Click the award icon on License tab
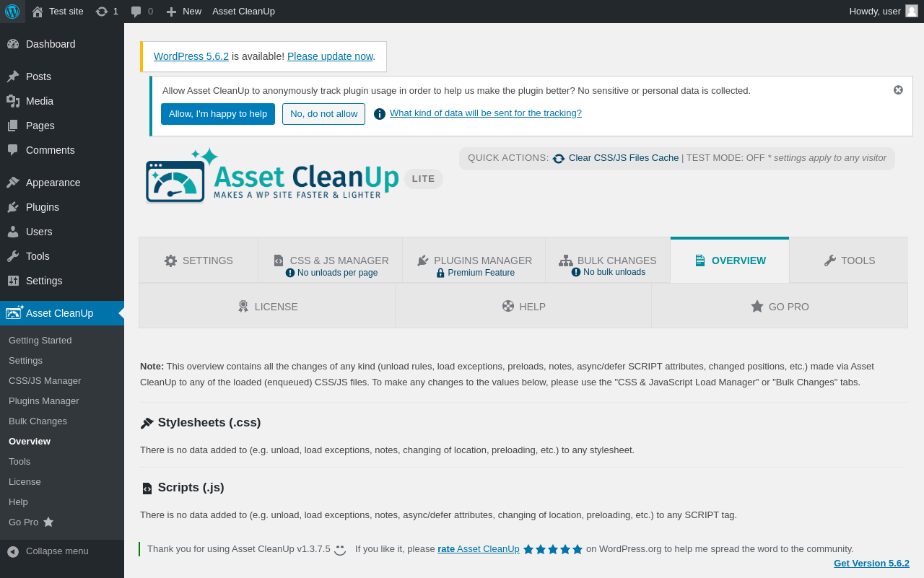Viewport: 924px width, 578px height. [243, 307]
